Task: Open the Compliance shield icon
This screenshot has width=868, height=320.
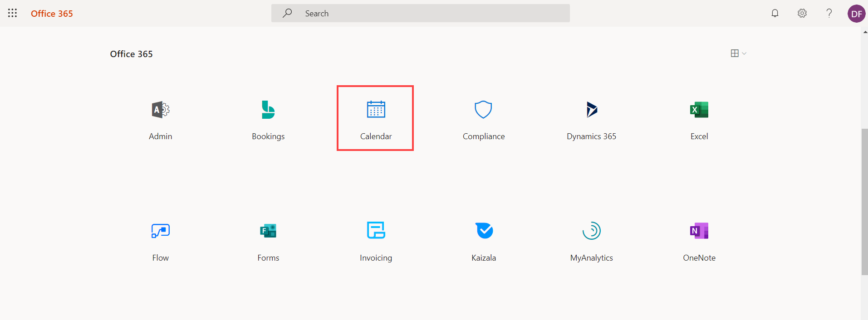Action: (483, 110)
